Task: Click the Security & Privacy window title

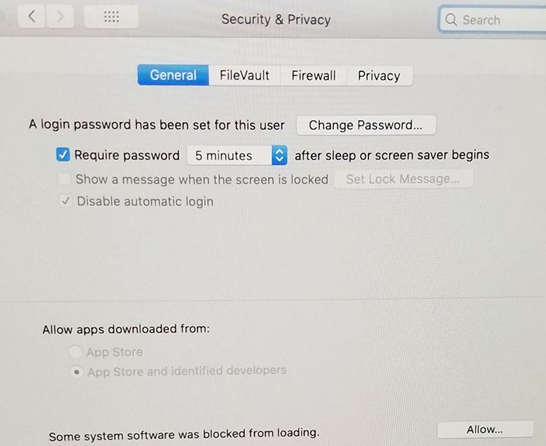Action: 276,19
